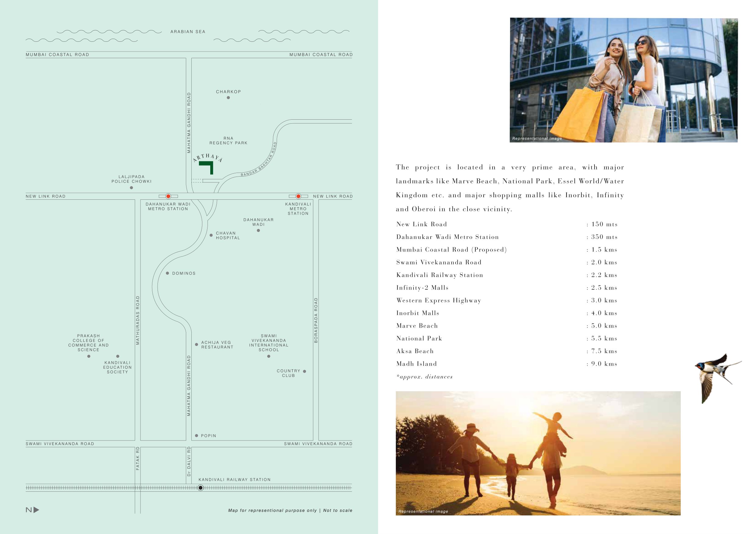The image size is (756, 534).
Task: Click Mumbai Coastal Road (Proposed) entry
Action: [451, 250]
